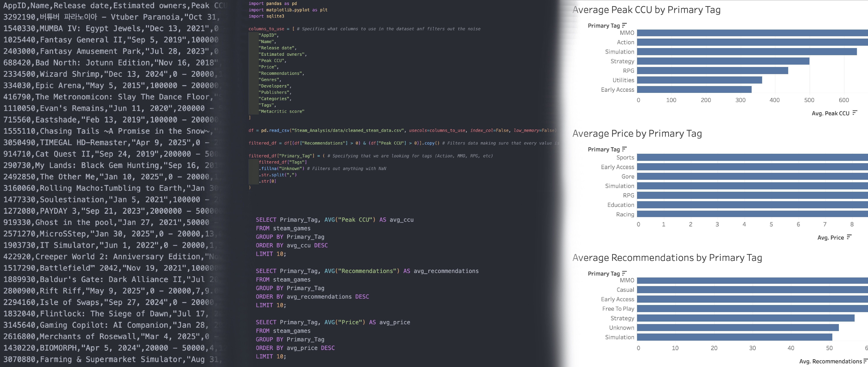Click the 'Average Peak CCU by Primary Tag' title
Screen dimensions: 868x367
tap(646, 10)
